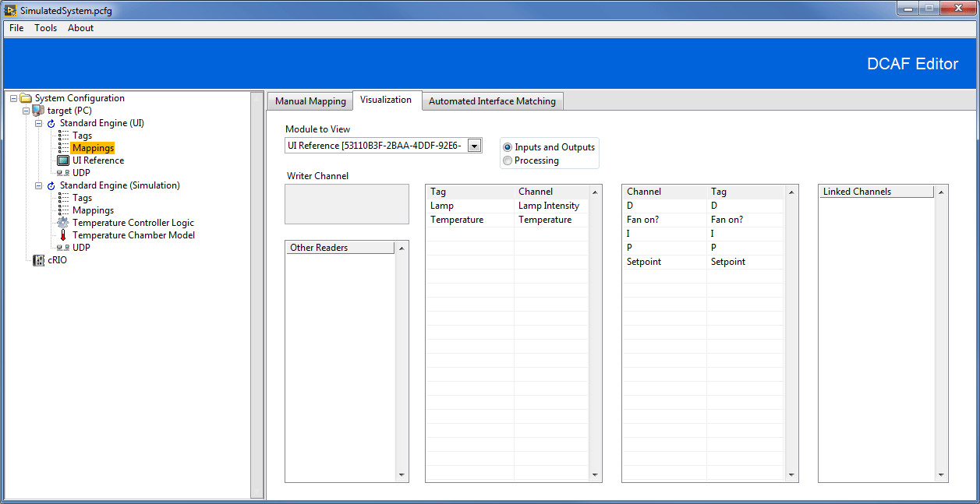Screen dimensions: 980x504
Task: Enable the Processing radio button
Action: pyautogui.click(x=508, y=160)
